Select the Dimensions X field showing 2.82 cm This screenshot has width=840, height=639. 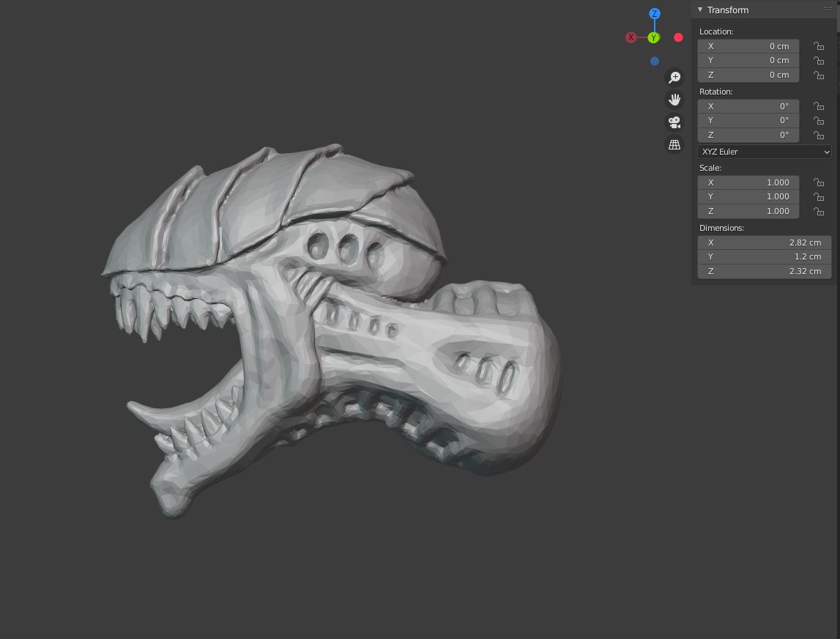[x=764, y=243]
